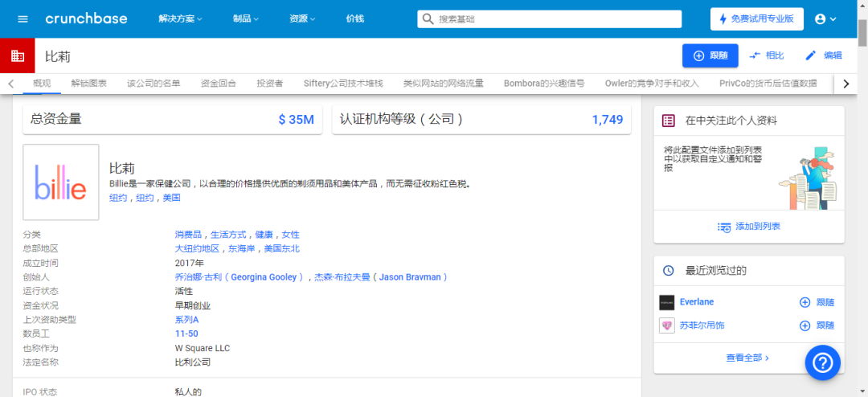Follow 苏菲尔吊饰 with its 跟随 button
The height and width of the screenshot is (397, 868).
(817, 325)
